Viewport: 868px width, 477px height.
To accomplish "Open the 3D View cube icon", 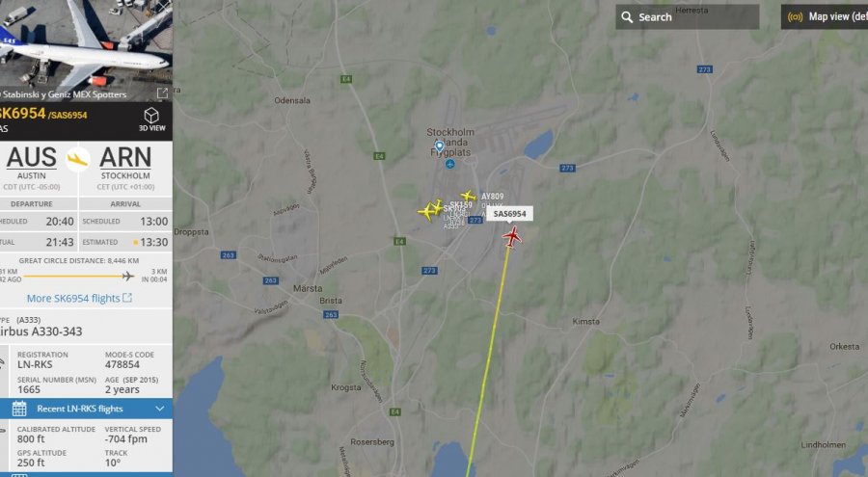I will coord(151,116).
